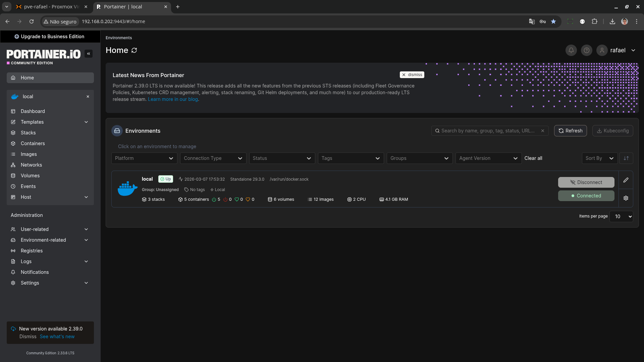Open the Sort By dropdown
644x362 pixels.
[x=600, y=158]
